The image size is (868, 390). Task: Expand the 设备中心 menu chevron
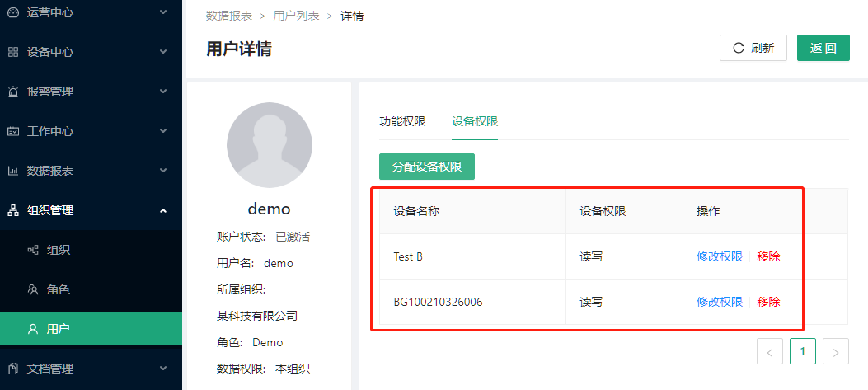(x=162, y=52)
